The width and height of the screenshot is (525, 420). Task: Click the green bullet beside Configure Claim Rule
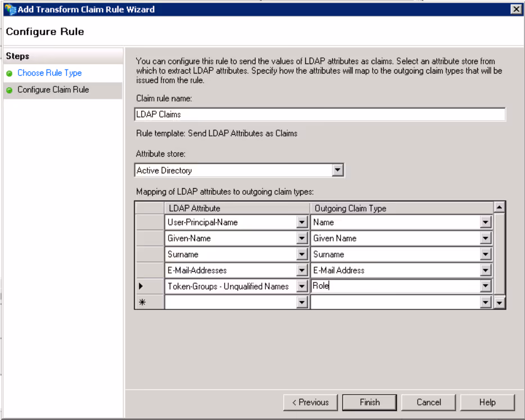pyautogui.click(x=10, y=90)
